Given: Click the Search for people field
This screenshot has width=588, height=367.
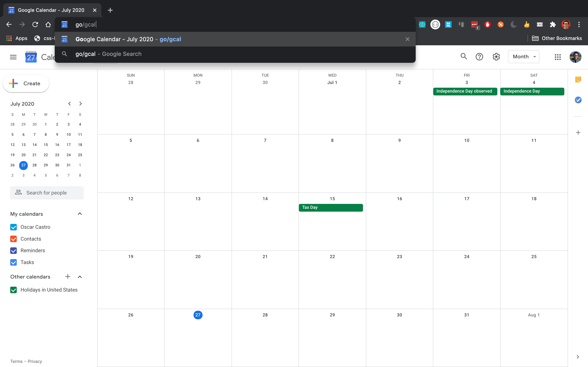Looking at the screenshot, I should coord(47,193).
